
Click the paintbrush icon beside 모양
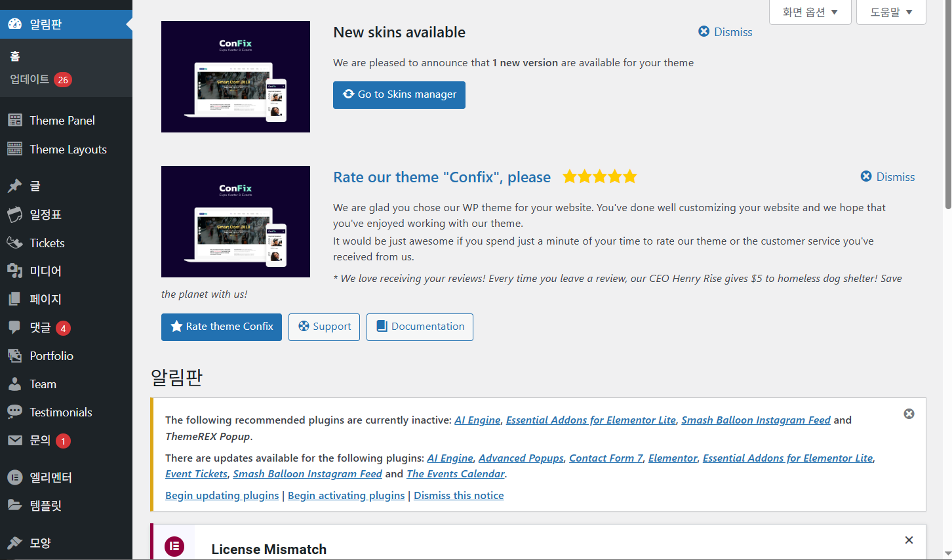tap(15, 543)
